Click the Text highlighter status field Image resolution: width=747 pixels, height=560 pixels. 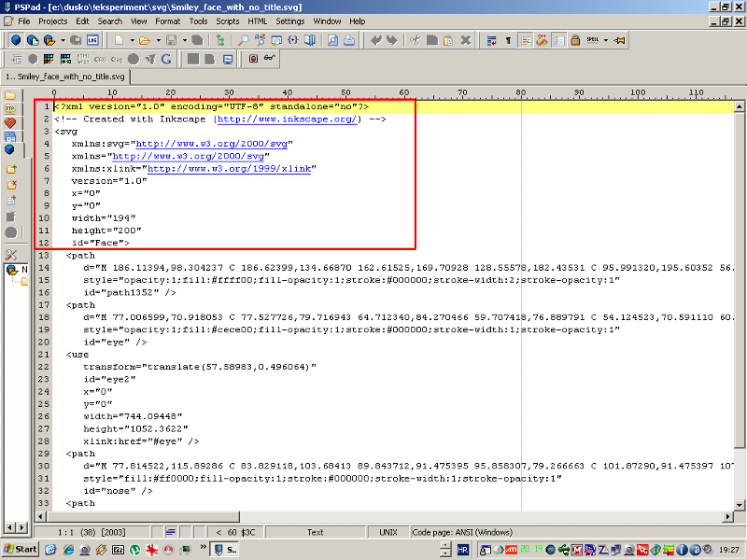[x=315, y=532]
